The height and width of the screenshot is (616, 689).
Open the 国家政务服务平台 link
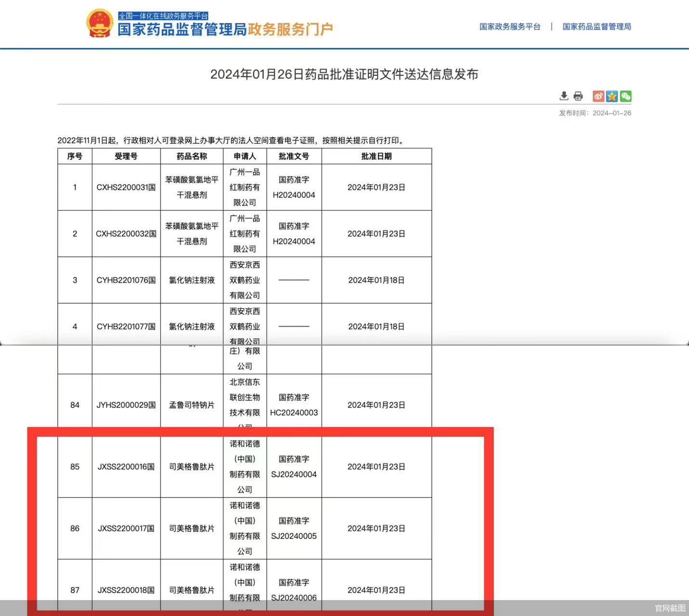point(509,26)
